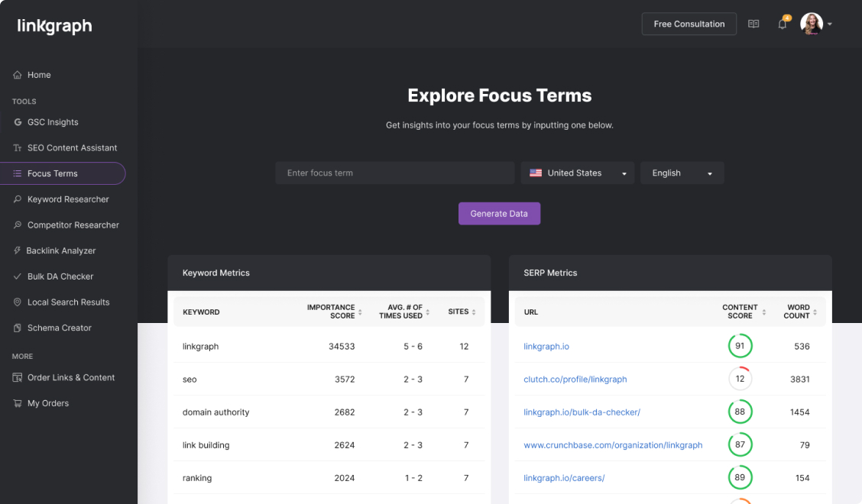Click the linkgraph logo
The width and height of the screenshot is (862, 504).
[54, 26]
